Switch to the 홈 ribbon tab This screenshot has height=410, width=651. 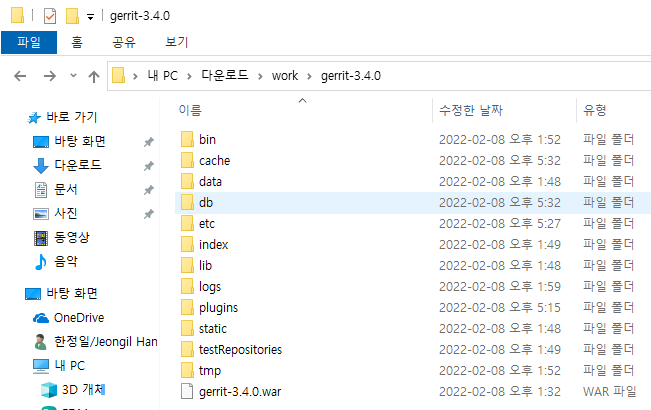pos(77,42)
